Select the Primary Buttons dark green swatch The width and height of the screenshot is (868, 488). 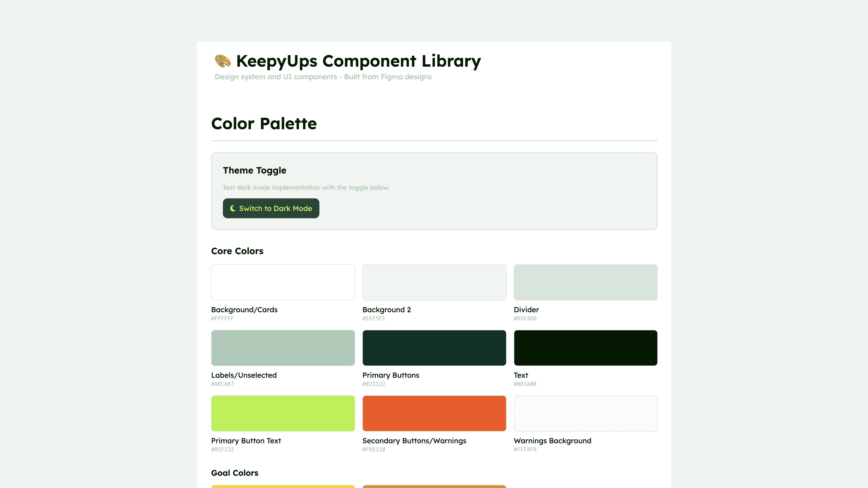tap(434, 348)
